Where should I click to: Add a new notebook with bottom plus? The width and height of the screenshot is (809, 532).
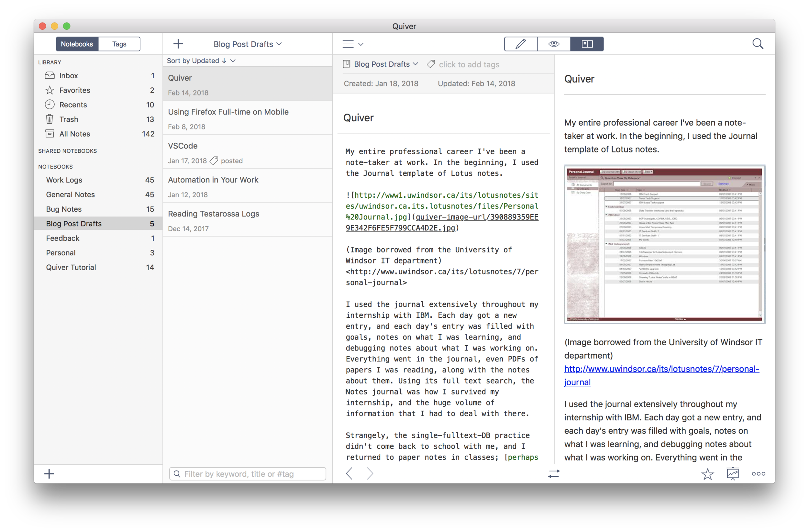(49, 473)
